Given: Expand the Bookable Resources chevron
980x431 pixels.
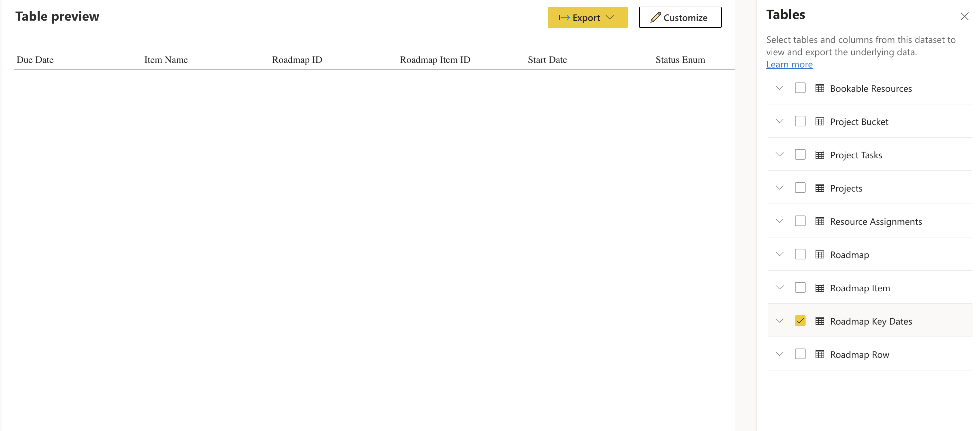Looking at the screenshot, I should point(779,88).
